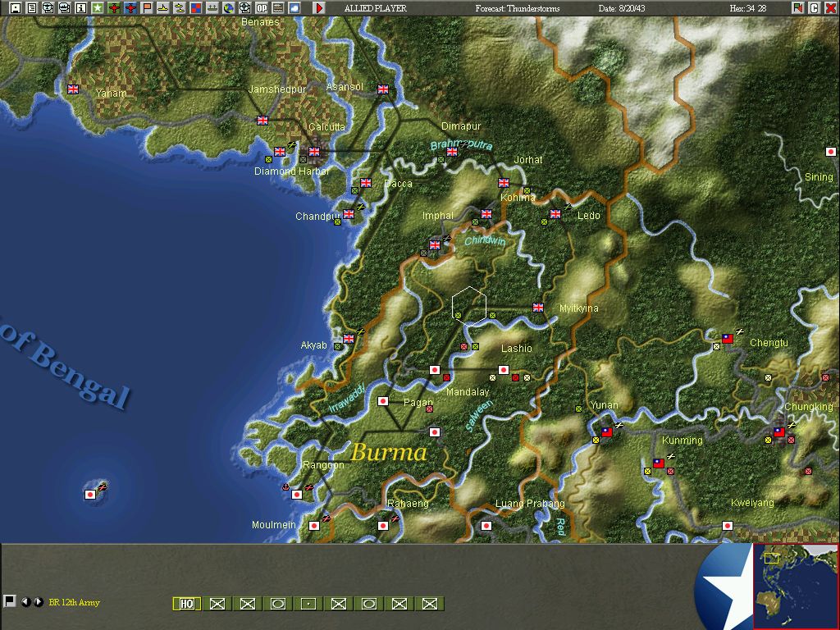Click the toolbar icon left of the cloud
The image size is (840, 630).
[278, 8]
